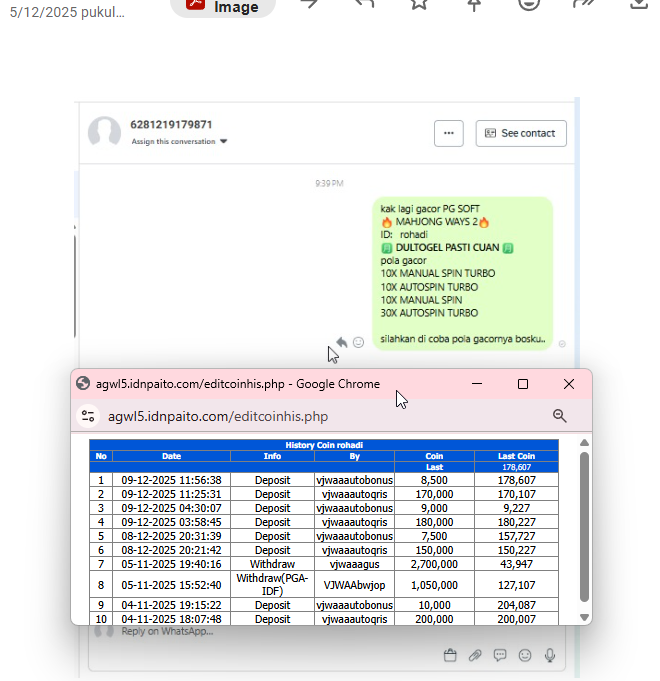
Task: Click the shopping bag catalog icon
Action: click(x=450, y=655)
